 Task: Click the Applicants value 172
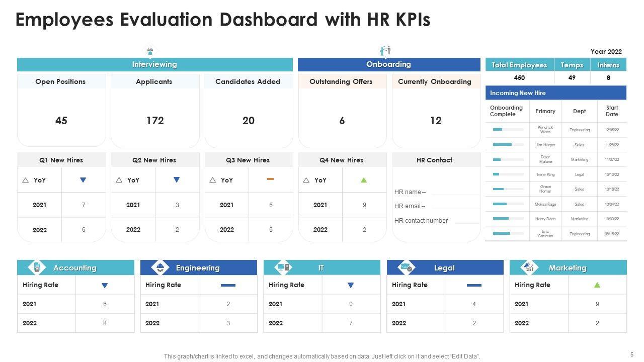[155, 121]
